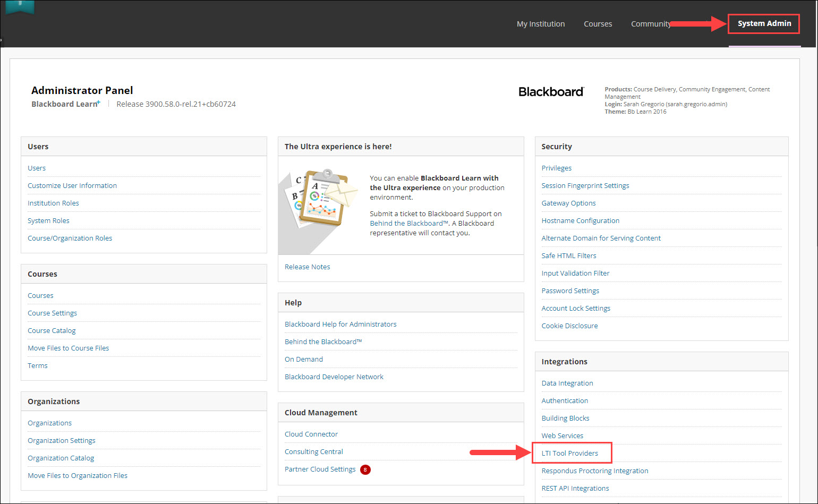The width and height of the screenshot is (818, 504).
Task: Follow the Behind the Blackboard link in the Ultra message
Action: click(x=410, y=223)
